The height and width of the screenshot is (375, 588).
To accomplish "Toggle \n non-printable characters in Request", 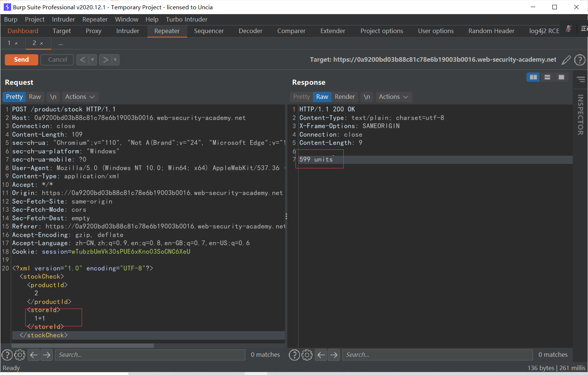I will pos(53,97).
